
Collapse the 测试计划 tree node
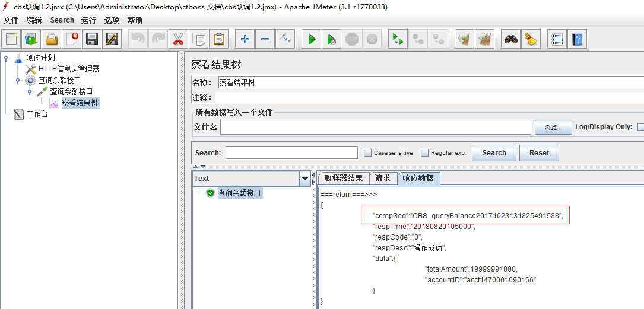point(6,58)
